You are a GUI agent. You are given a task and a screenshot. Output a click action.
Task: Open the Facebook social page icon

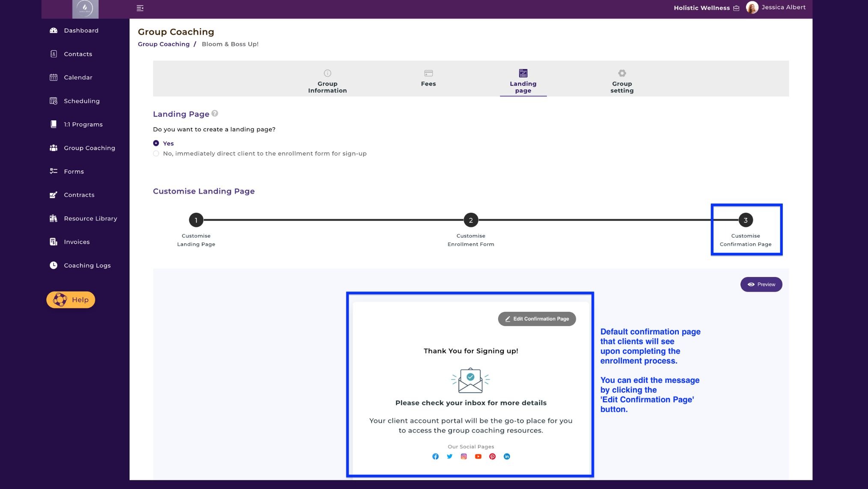(435, 456)
